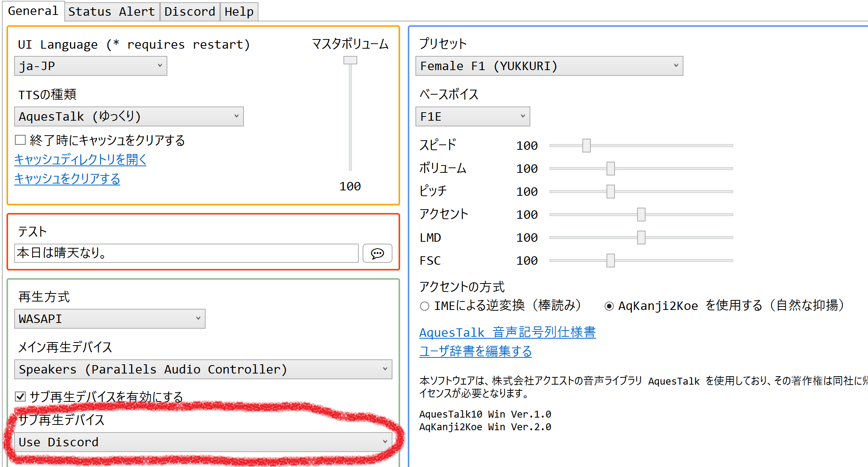Open the サブ再生デバイス Use Discord dropdown
This screenshot has width=868, height=467.
click(203, 442)
